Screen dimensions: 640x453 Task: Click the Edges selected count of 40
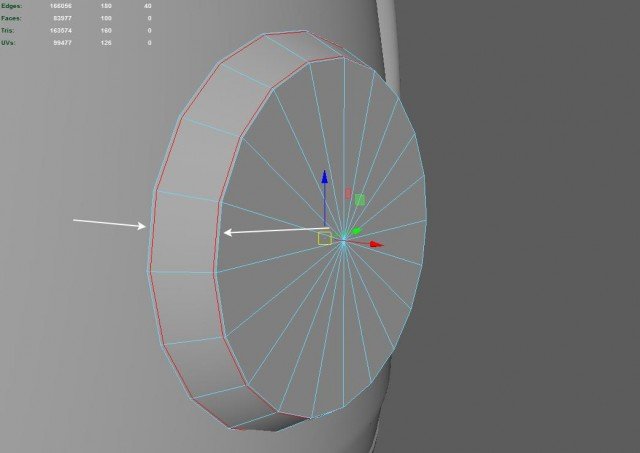click(148, 5)
